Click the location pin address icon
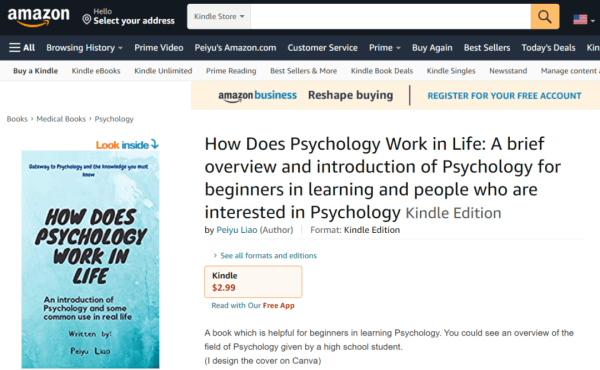The image size is (600, 370). (x=87, y=19)
